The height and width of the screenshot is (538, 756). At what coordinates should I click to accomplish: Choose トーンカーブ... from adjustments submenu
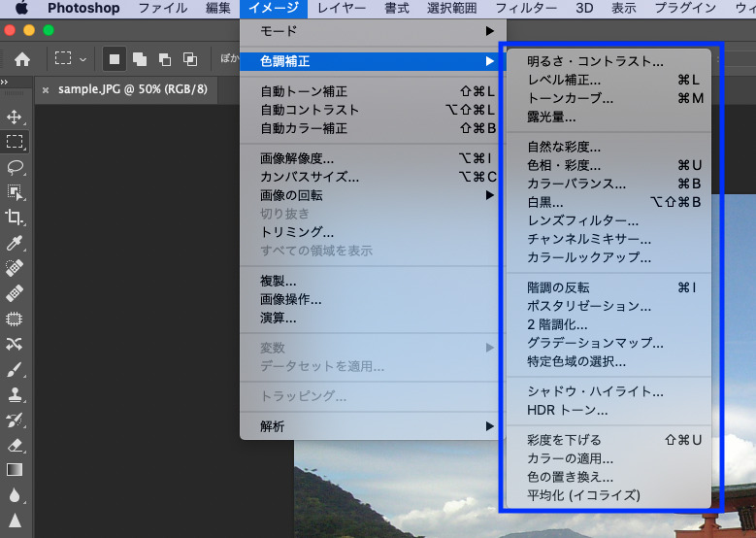608,98
